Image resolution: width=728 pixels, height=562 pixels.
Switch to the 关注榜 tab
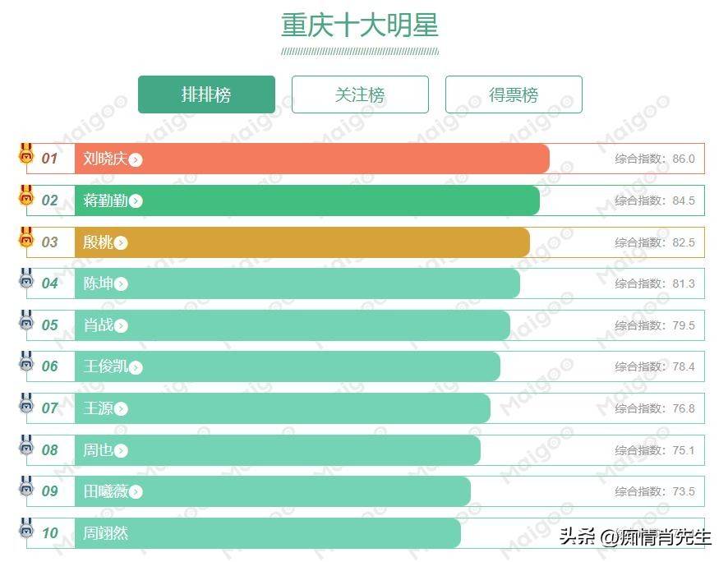(x=360, y=94)
